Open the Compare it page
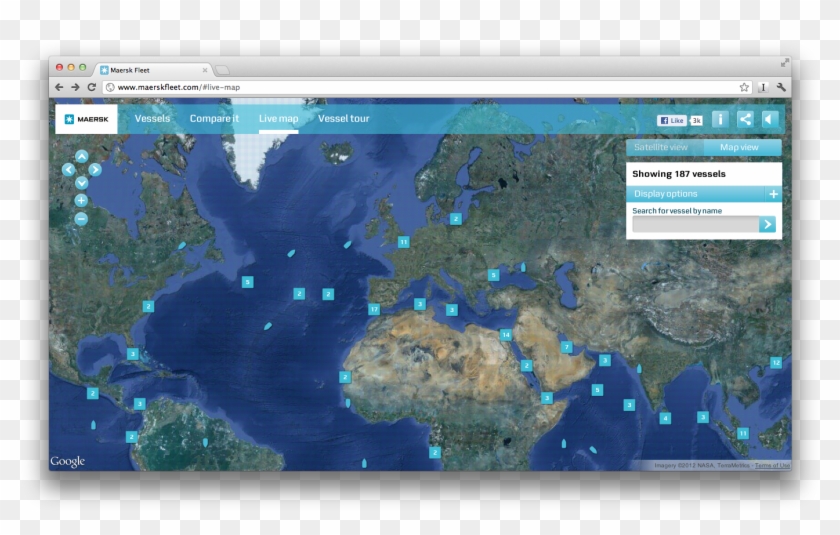Viewport: 840px width, 535px height. pyautogui.click(x=214, y=119)
